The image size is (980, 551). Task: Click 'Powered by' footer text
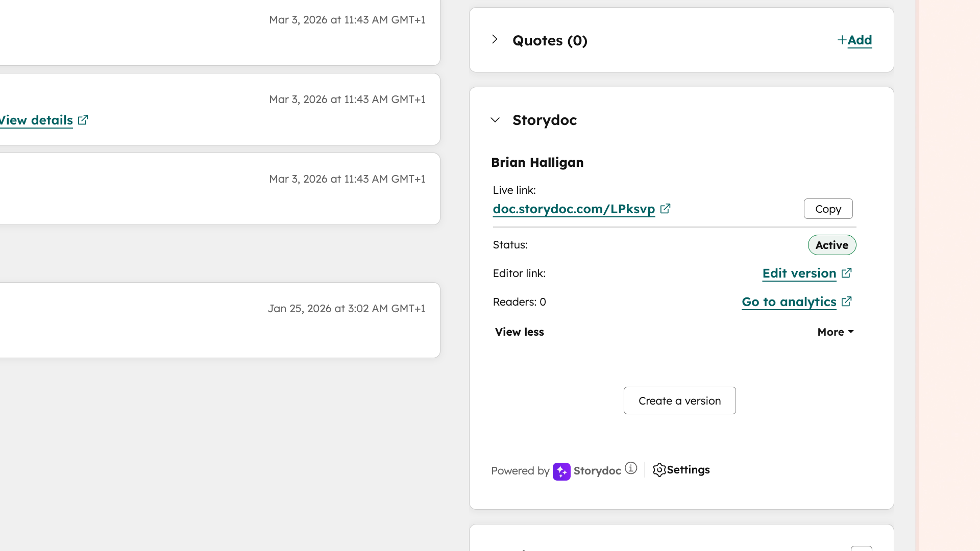(x=520, y=471)
